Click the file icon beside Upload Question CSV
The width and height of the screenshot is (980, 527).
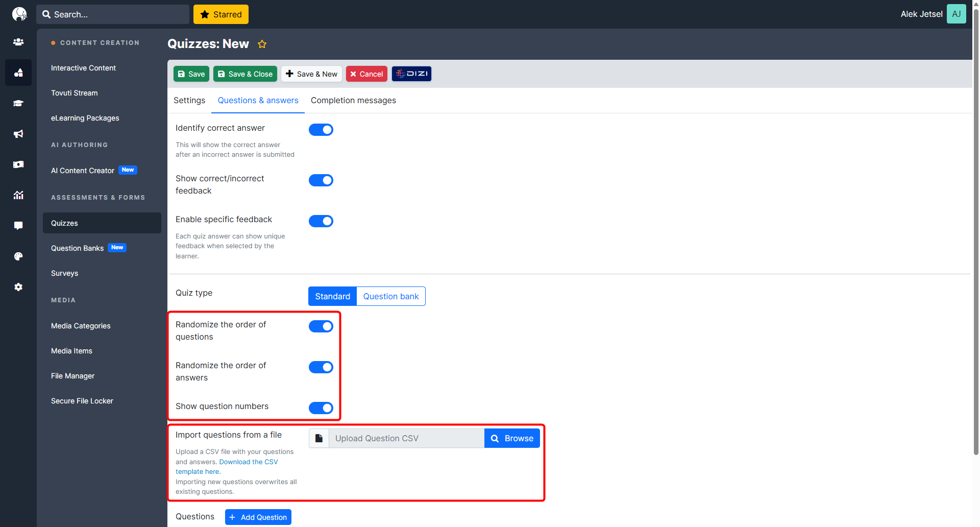coord(319,438)
